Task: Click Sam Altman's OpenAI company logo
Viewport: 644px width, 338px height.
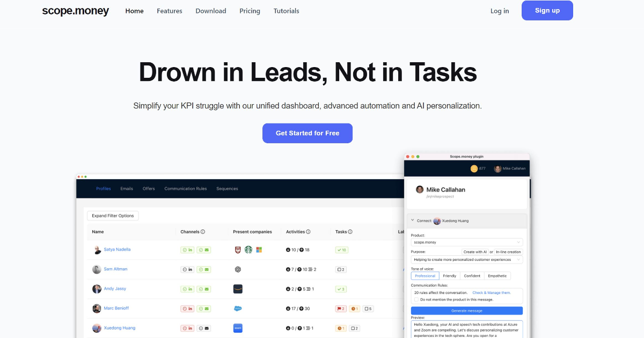Action: (238, 269)
